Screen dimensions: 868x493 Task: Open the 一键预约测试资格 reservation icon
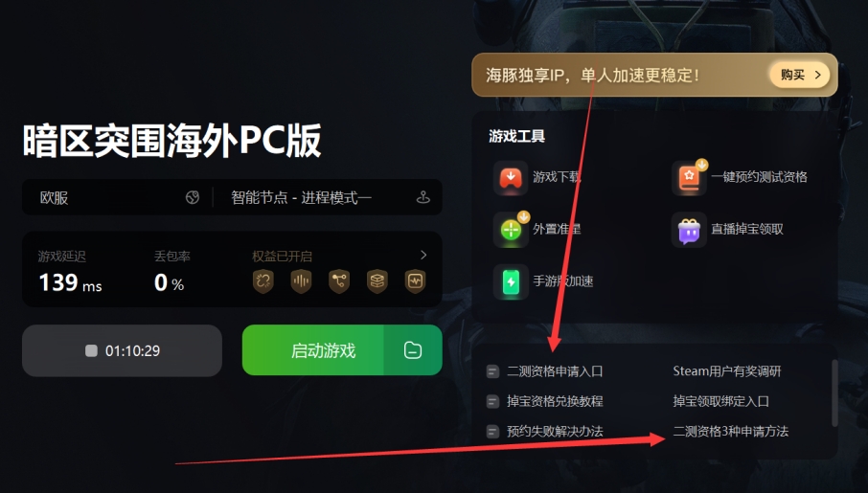pos(689,178)
